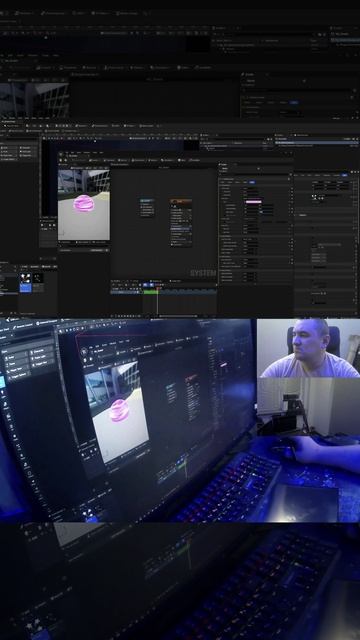Click the green segment on the timeline track
Viewport: 360px width, 640px height.
(x=150, y=292)
